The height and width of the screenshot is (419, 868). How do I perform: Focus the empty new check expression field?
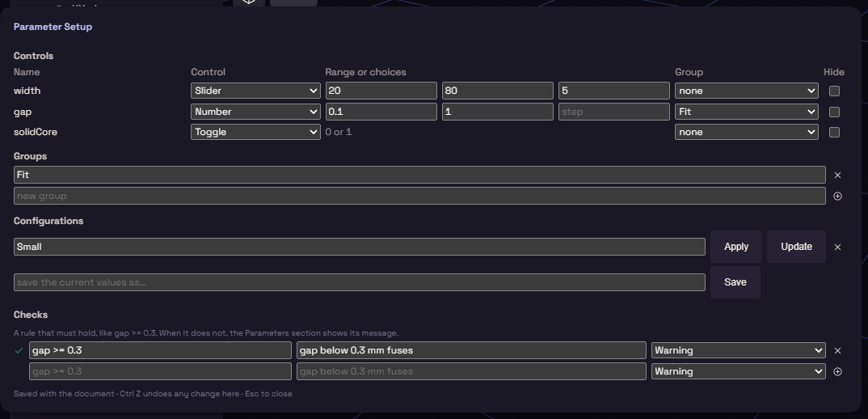(160, 371)
